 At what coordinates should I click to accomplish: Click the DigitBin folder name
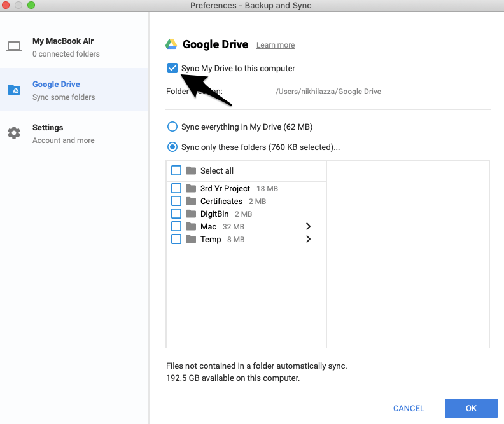click(214, 214)
